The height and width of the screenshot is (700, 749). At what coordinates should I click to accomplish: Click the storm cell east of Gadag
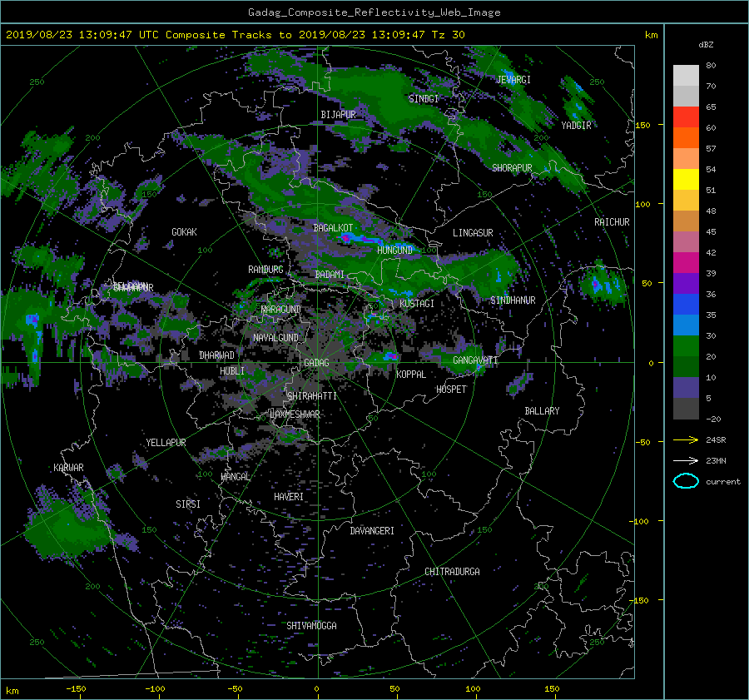[389, 355]
